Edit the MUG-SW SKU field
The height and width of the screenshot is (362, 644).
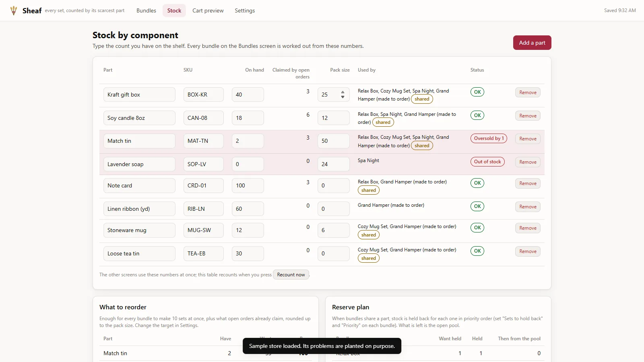(x=204, y=230)
